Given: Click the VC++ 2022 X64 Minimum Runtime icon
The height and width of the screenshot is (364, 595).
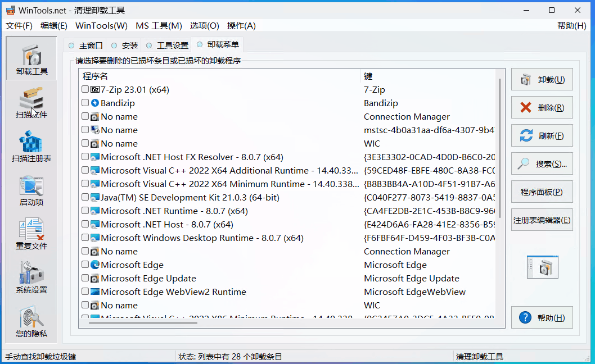Looking at the screenshot, I should [x=95, y=184].
